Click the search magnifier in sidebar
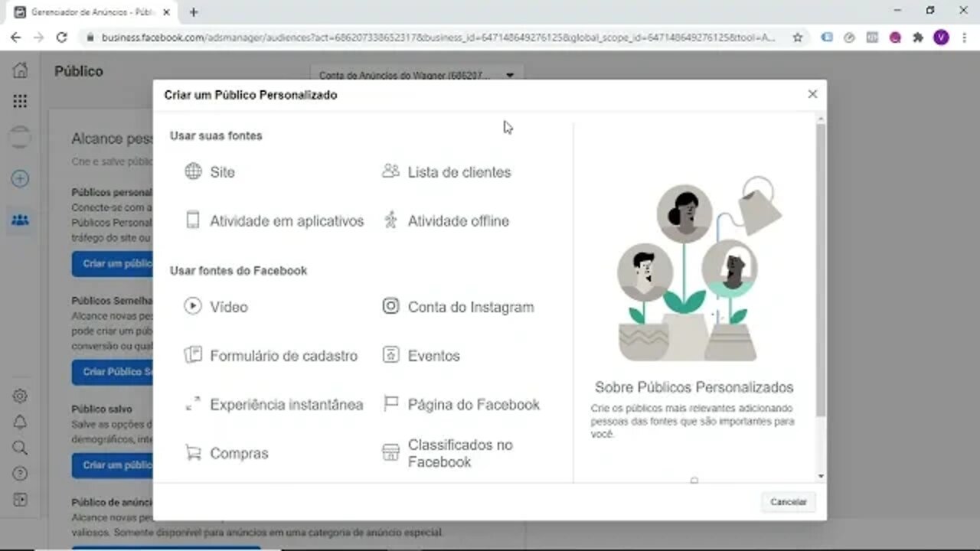Viewport: 980px width, 551px height. (21, 448)
